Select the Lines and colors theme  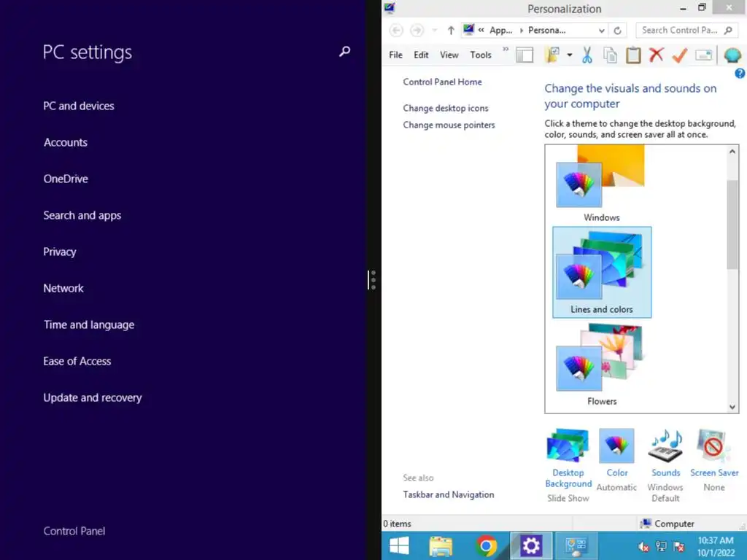[x=602, y=273]
